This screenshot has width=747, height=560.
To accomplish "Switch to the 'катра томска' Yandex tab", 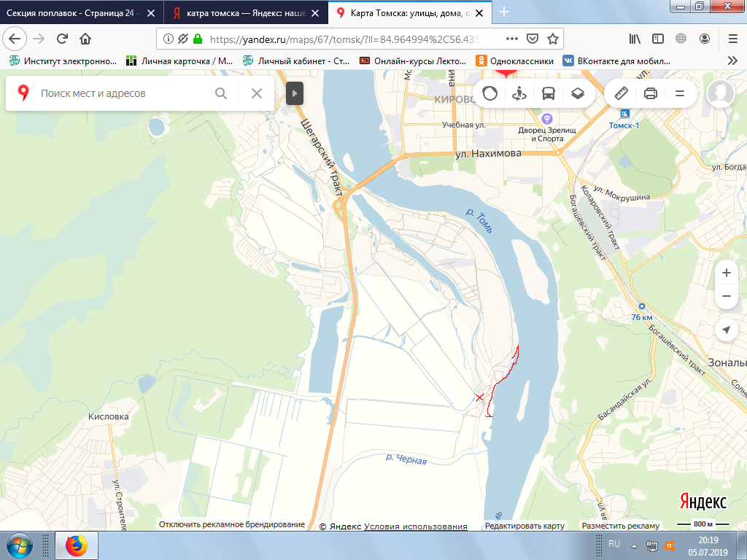I will click(245, 13).
